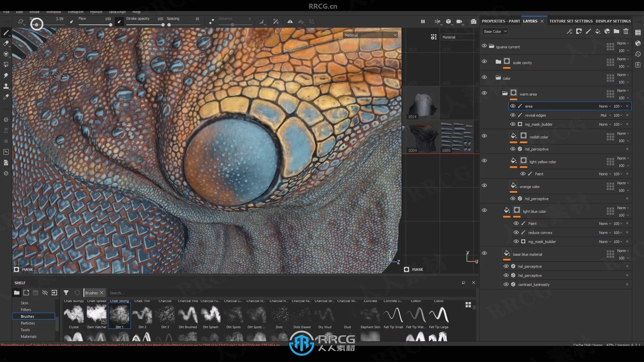
Task: Select the Tools shelf category
Action: [x=25, y=330]
